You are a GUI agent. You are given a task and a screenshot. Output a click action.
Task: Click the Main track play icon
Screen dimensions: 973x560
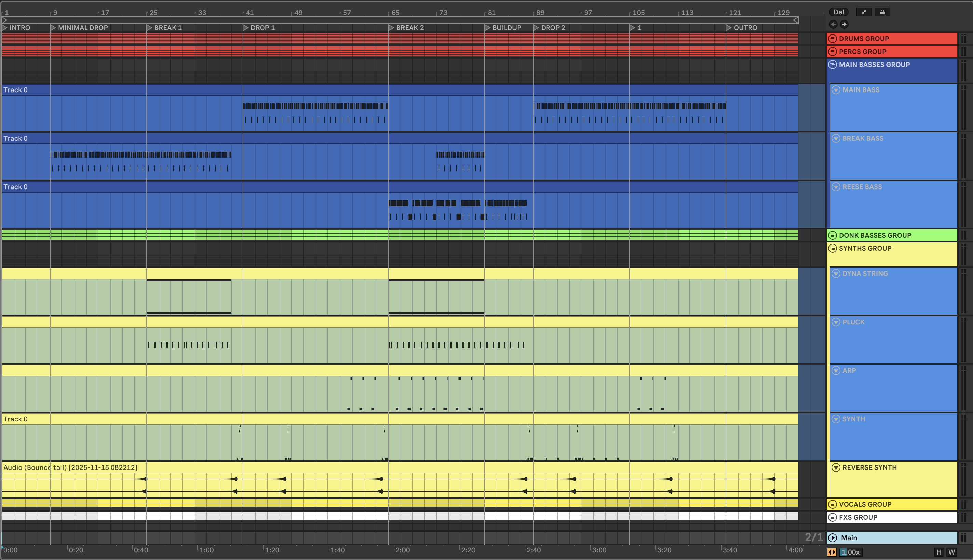(833, 538)
